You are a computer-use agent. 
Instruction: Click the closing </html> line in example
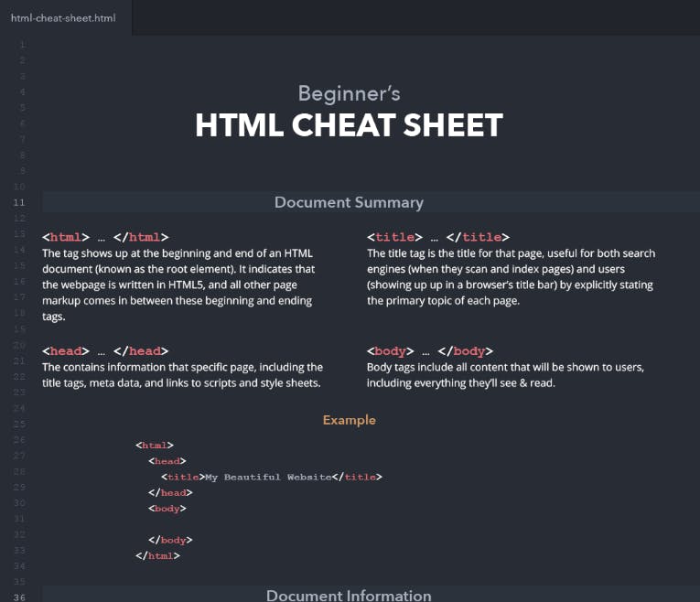pos(157,555)
